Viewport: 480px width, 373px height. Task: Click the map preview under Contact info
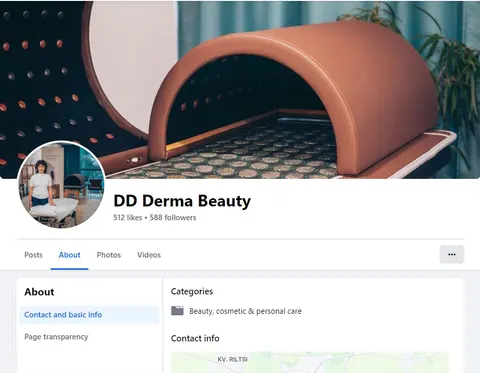310,362
